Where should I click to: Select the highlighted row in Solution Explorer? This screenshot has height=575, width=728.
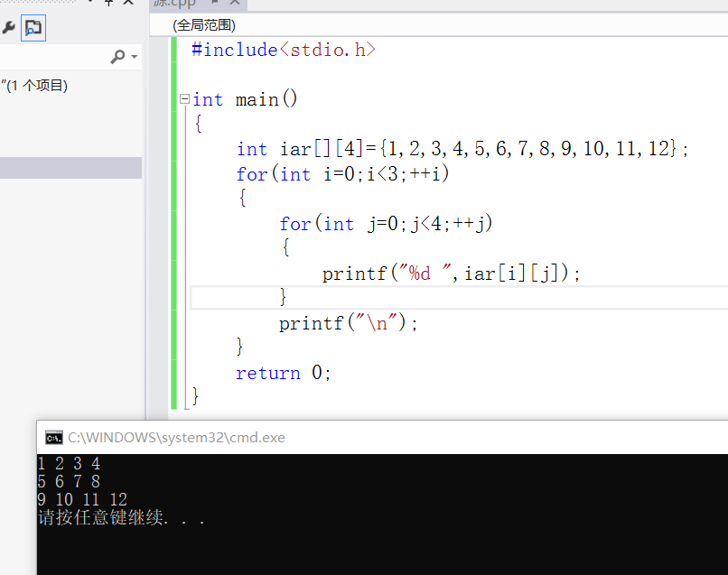click(x=70, y=168)
